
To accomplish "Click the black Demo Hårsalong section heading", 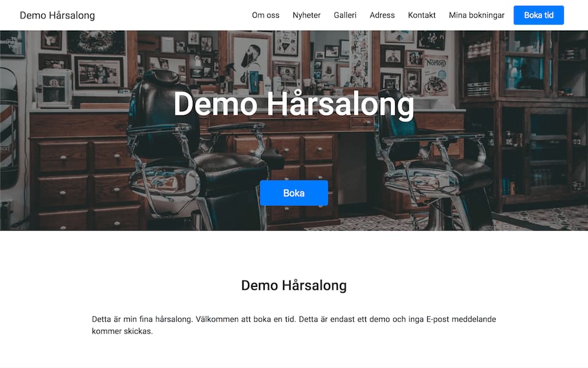I will click(293, 285).
